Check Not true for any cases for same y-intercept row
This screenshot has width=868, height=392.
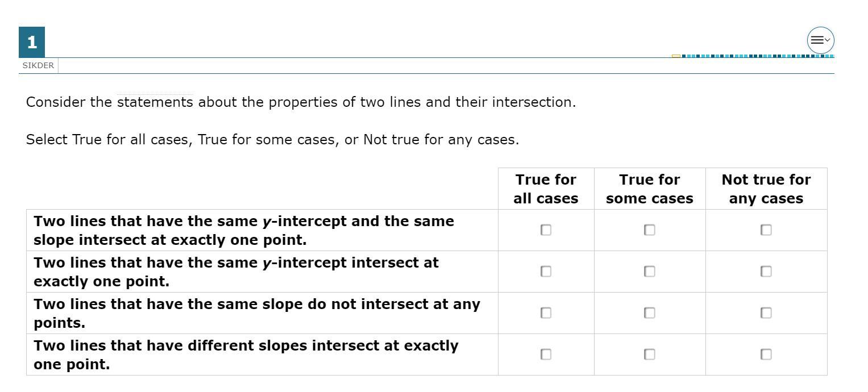(766, 271)
